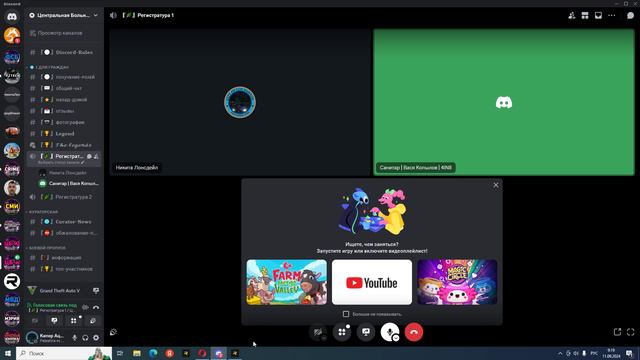Viewport: 640px width, 360px height.
Task: Open the отзывы text channel
Action: click(x=63, y=111)
